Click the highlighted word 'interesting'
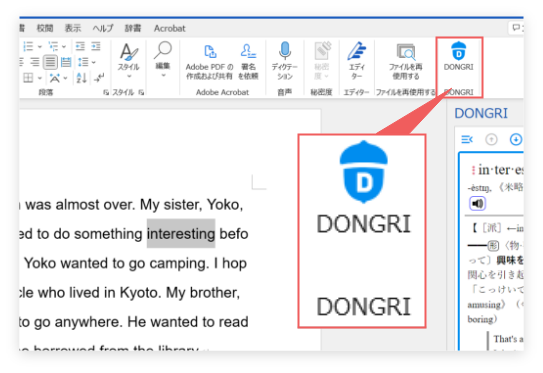This screenshot has width=543, height=373. tap(181, 234)
